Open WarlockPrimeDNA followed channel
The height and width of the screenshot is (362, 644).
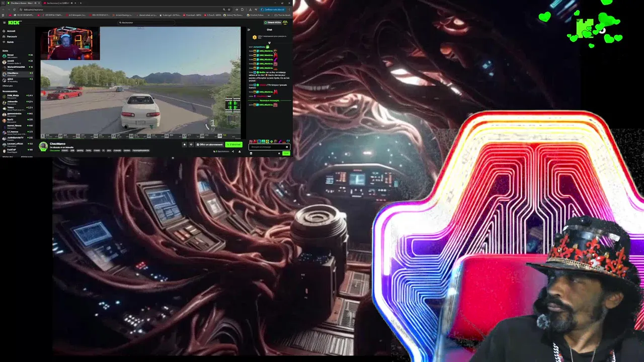click(x=18, y=67)
